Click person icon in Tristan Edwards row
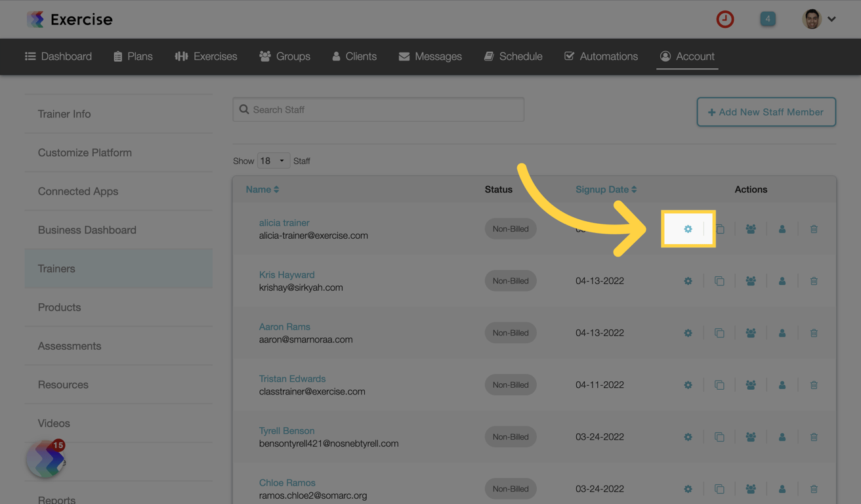861x504 pixels. click(782, 385)
